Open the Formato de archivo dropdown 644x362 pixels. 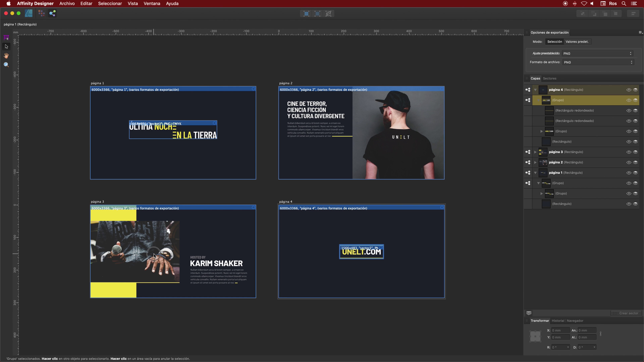pos(598,62)
